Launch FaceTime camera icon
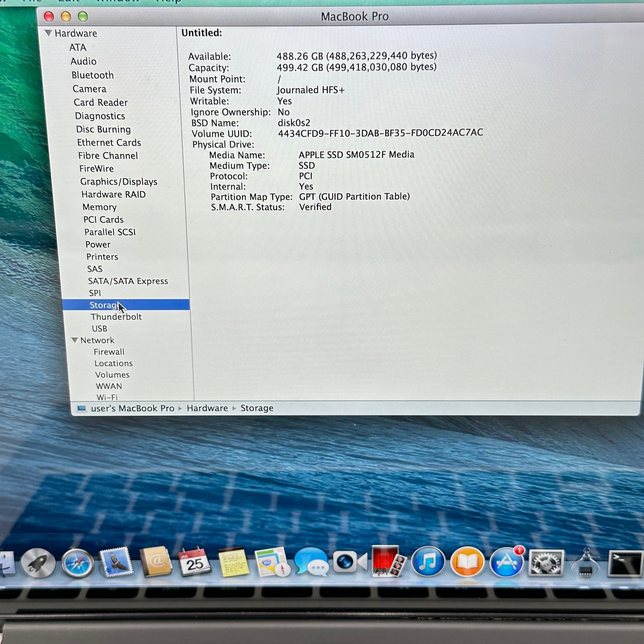 coord(350,562)
